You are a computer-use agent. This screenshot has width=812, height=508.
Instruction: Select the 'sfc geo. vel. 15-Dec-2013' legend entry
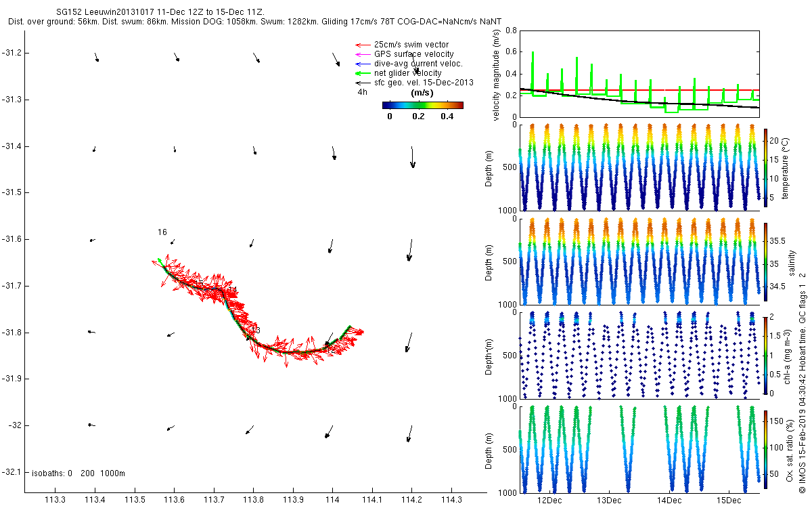pos(424,83)
